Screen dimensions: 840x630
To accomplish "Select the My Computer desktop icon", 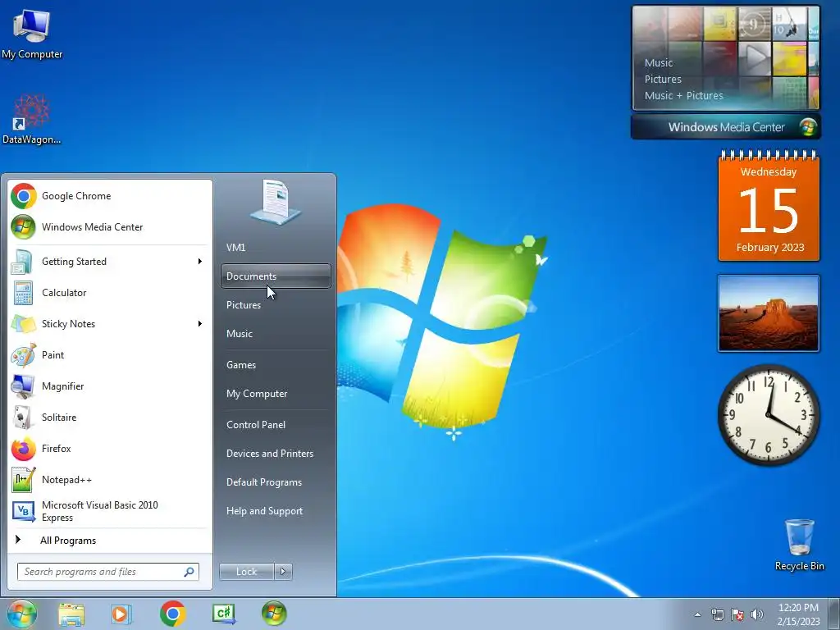I will [x=32, y=34].
